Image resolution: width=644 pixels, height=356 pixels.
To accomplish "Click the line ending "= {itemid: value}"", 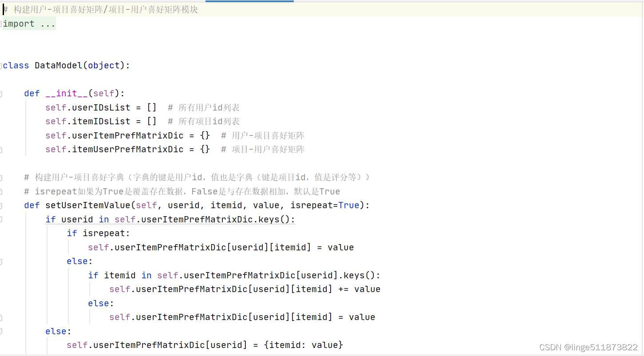I will tap(205, 345).
